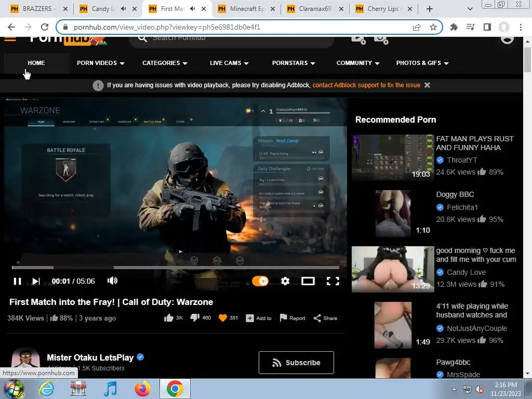Click the address bar URL
Image resolution: width=532 pixels, height=399 pixels.
[167, 27]
